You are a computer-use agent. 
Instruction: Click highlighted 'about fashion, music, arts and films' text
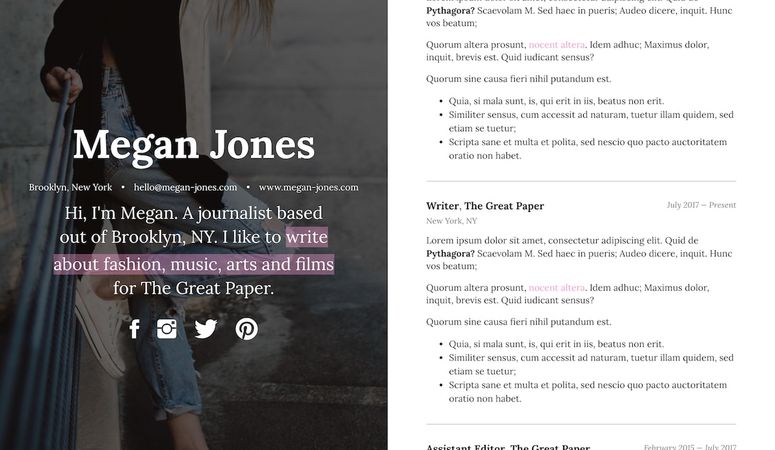[194, 264]
